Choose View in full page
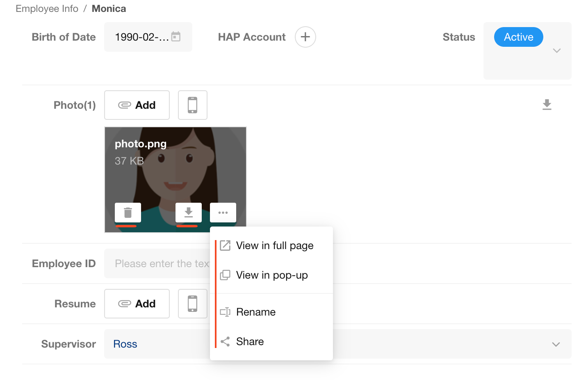588x380 pixels. pos(271,245)
